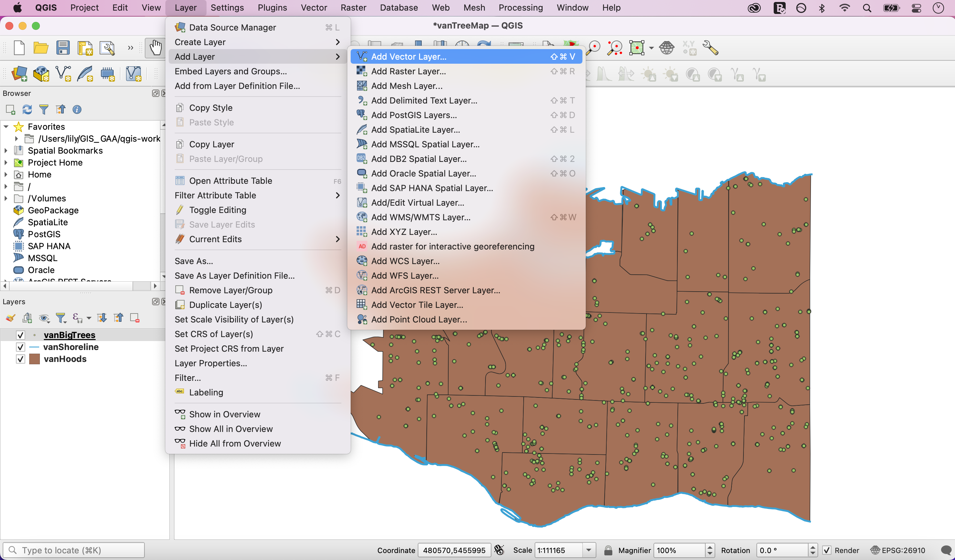
Task: Click the New GeoPackage Layer icon
Action: point(41,74)
